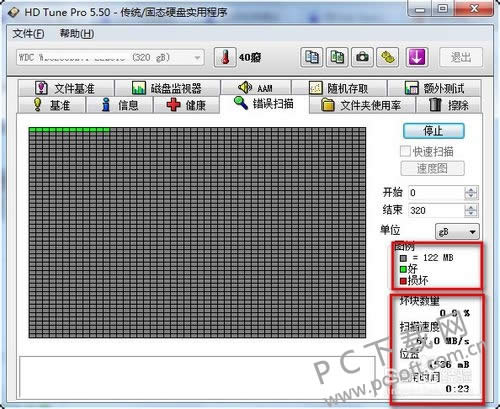
Task: Click the green 好 legend swatch
Action: click(403, 269)
